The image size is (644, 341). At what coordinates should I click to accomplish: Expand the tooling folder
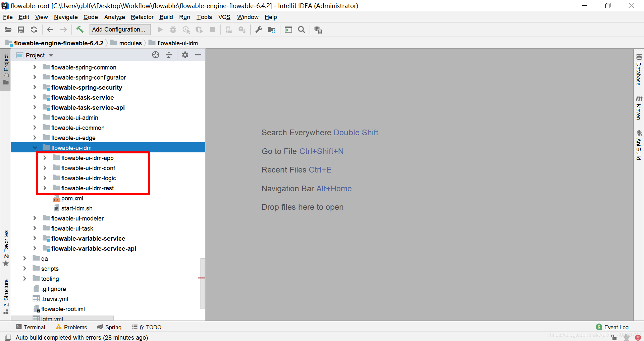pos(24,279)
